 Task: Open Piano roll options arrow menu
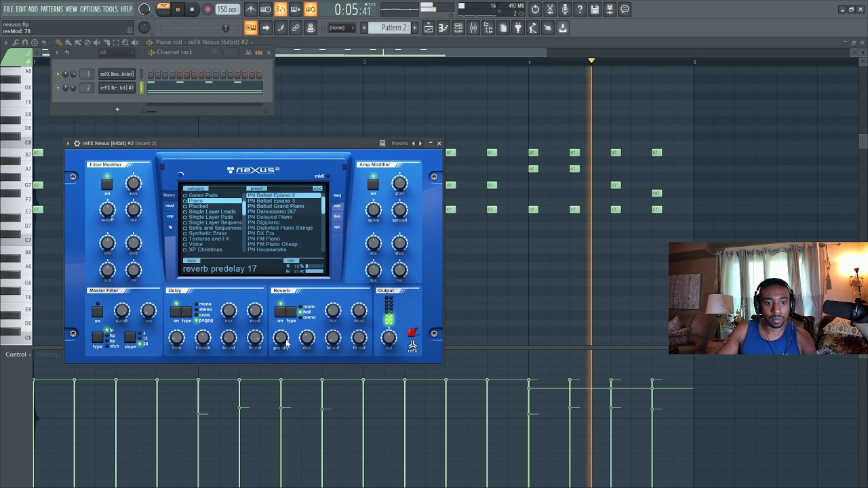7,43
